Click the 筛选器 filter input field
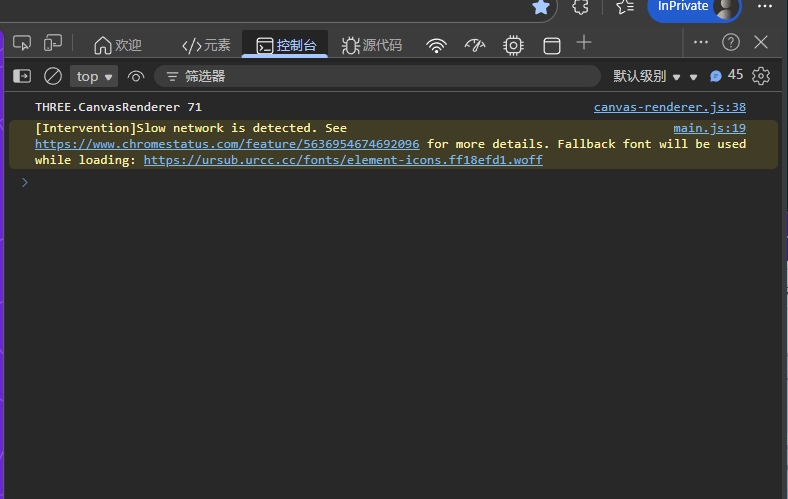Viewport: 788px width, 499px height. tap(380, 76)
